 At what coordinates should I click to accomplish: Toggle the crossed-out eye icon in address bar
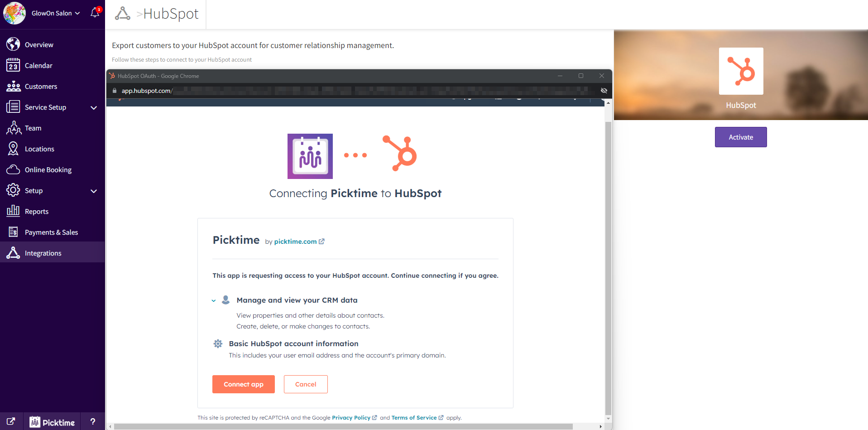click(x=604, y=91)
